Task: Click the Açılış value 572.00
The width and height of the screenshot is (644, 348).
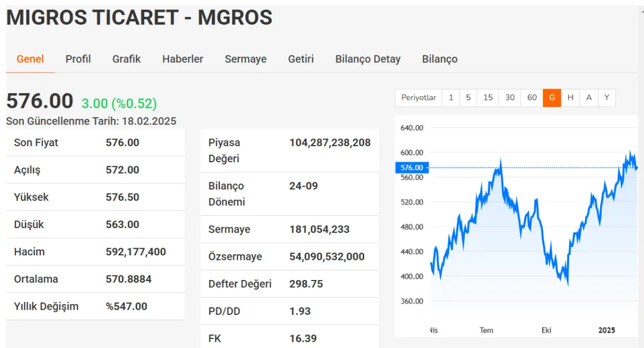Action: tap(122, 170)
